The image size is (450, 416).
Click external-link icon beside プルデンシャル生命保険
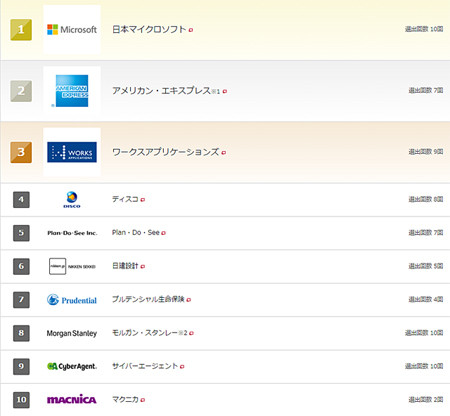(x=189, y=300)
